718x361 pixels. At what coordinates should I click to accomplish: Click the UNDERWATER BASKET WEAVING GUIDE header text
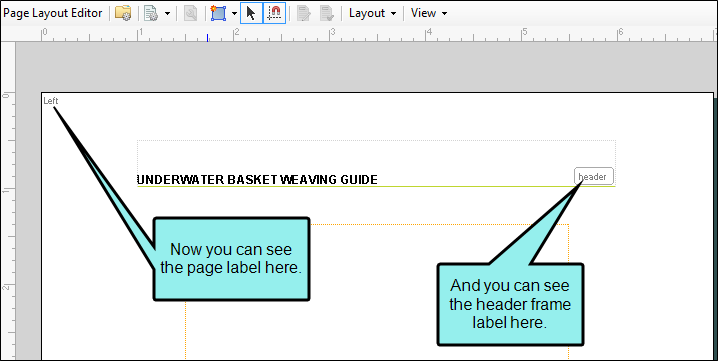[x=257, y=180]
